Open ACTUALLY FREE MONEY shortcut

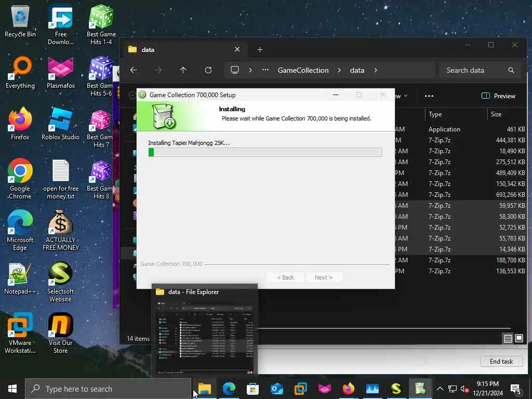pos(61,230)
